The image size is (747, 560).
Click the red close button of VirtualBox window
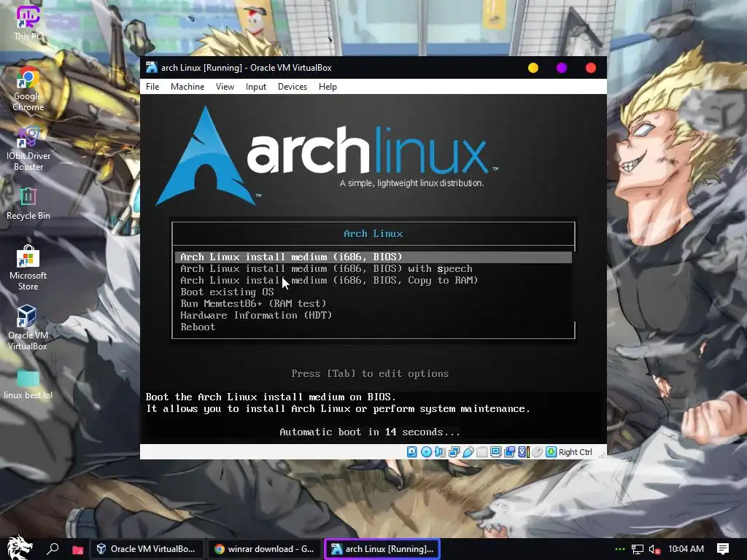pyautogui.click(x=591, y=68)
